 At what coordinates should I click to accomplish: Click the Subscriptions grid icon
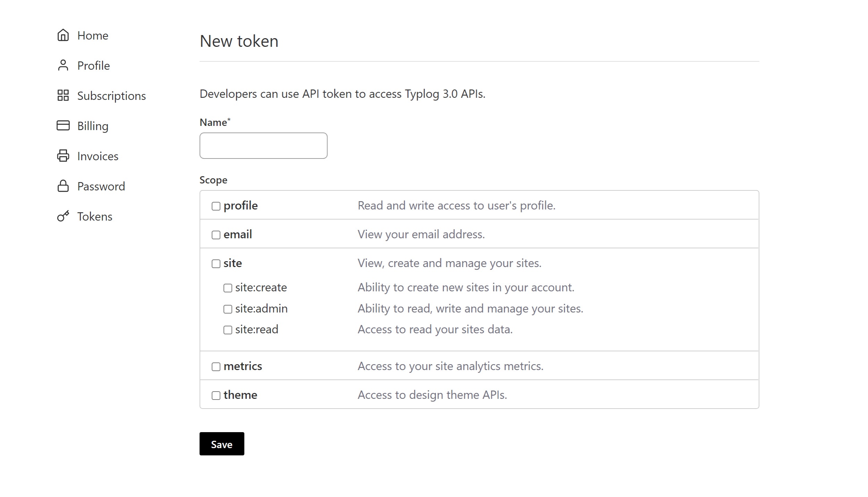coord(62,95)
